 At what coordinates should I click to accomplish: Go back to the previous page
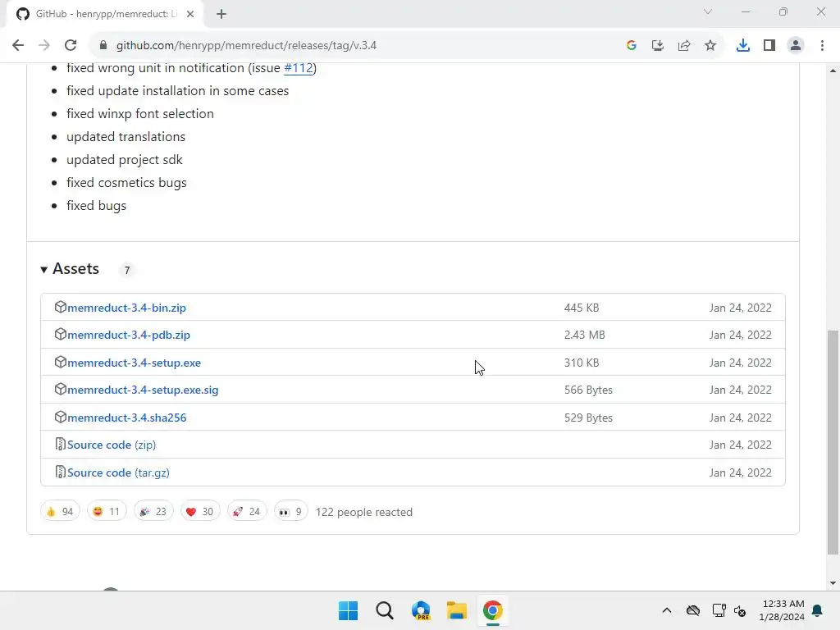[x=18, y=46]
